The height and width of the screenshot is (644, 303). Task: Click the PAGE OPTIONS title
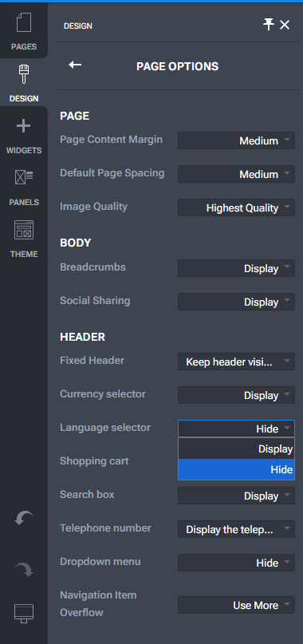click(177, 66)
